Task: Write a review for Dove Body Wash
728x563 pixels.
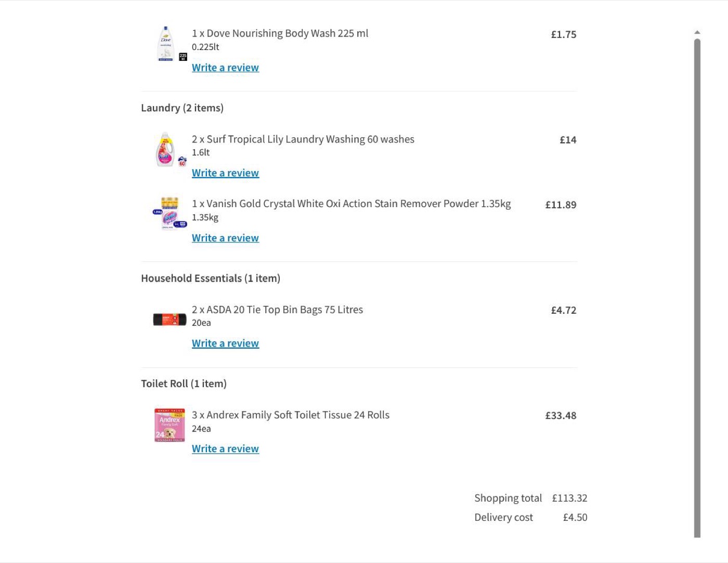Action: click(225, 68)
